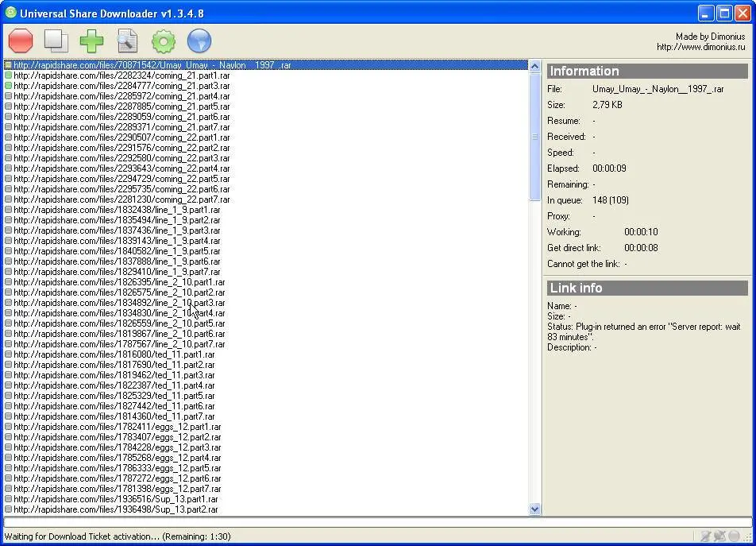Click the Get direct link time 00:00:08
This screenshot has width=756, height=546.
click(x=641, y=248)
